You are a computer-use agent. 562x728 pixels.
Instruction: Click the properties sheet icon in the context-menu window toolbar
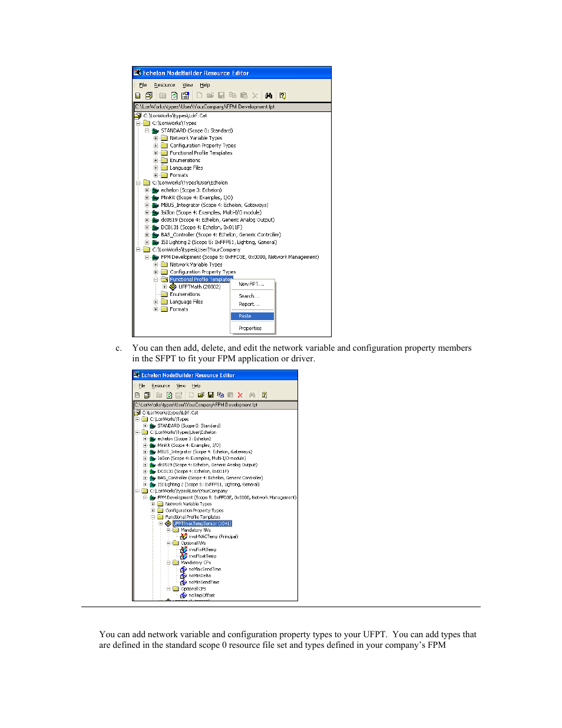[x=185, y=95]
